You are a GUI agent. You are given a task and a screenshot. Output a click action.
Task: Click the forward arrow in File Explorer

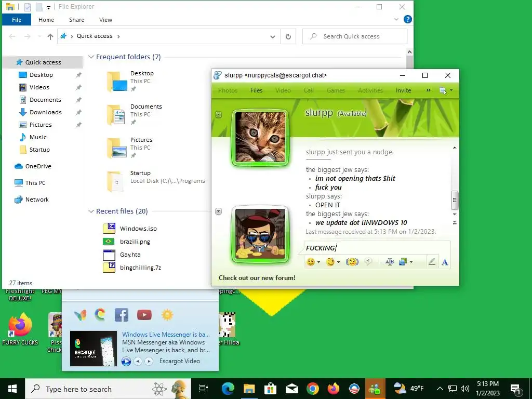point(28,36)
